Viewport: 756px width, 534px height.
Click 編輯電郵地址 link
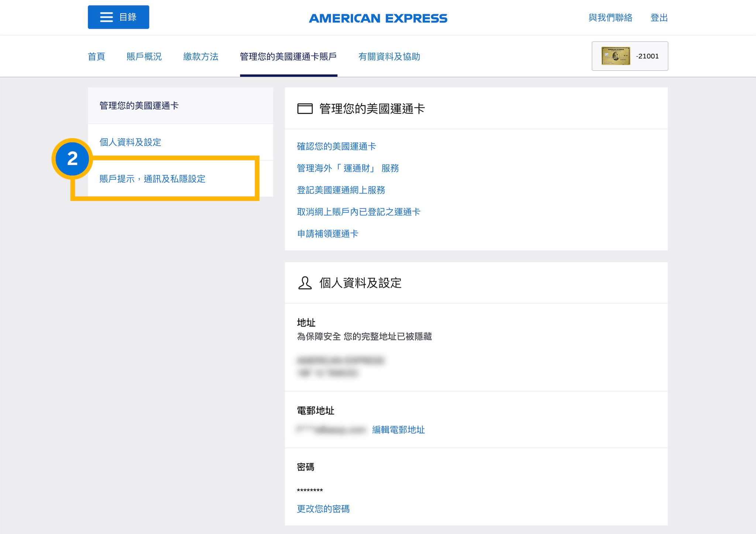(398, 429)
